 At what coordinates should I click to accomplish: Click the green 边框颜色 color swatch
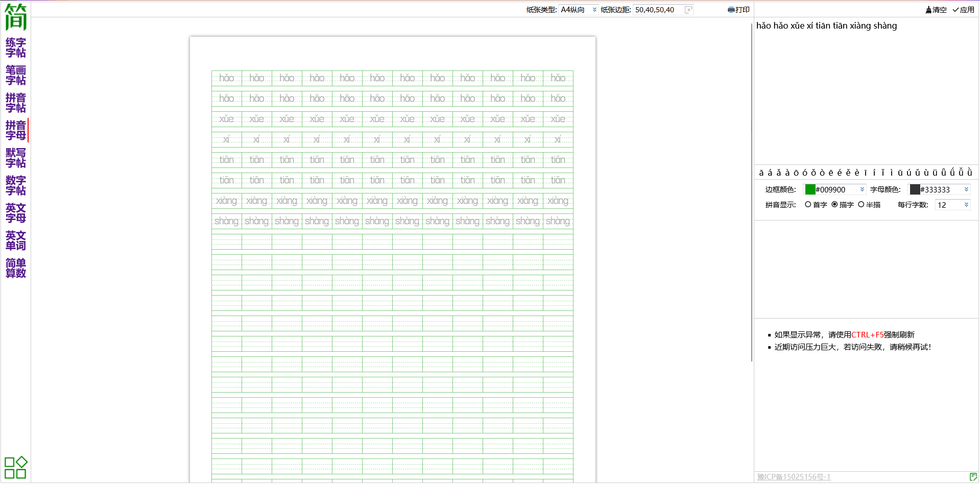[x=810, y=189]
